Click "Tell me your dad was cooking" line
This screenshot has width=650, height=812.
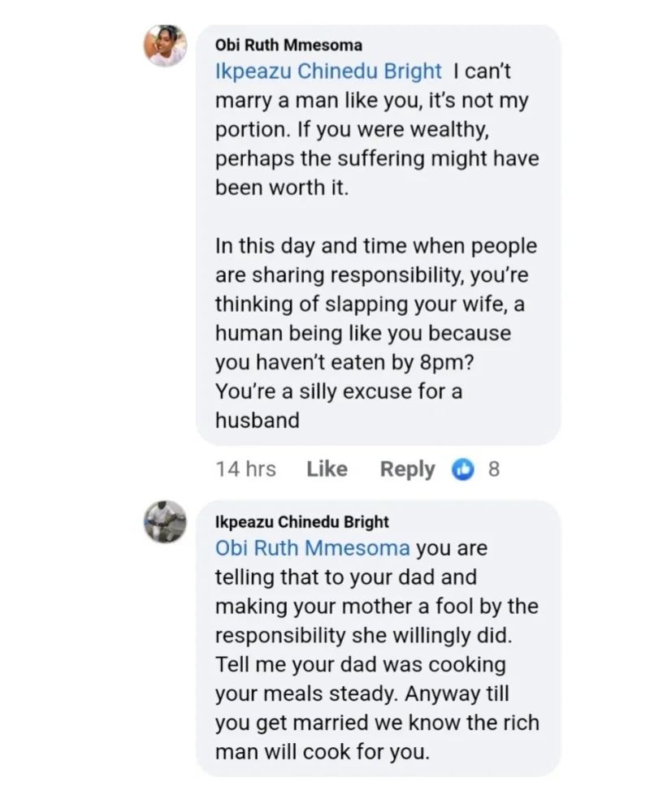pos(361,665)
